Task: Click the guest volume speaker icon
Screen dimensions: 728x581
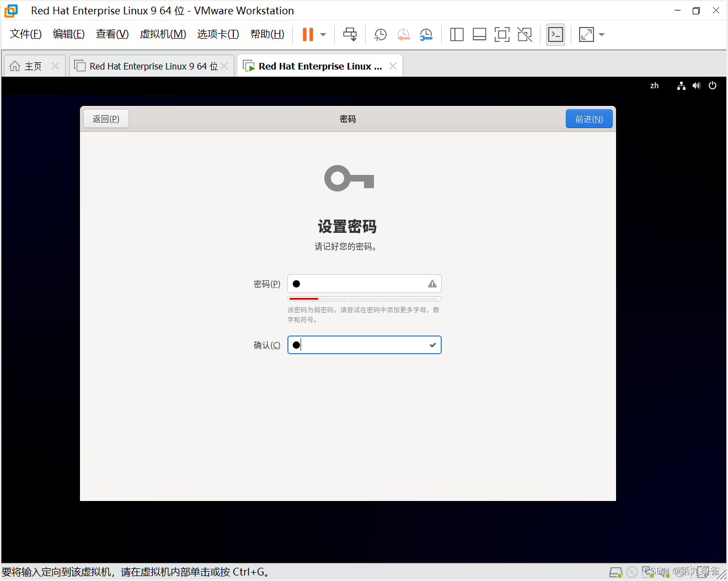Action: pyautogui.click(x=697, y=86)
